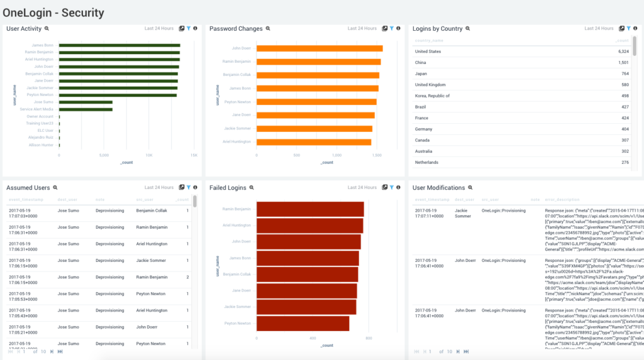Viewport: 644px width, 360px height.
Task: Click the Logins by Country filter icon
Action: (629, 28)
